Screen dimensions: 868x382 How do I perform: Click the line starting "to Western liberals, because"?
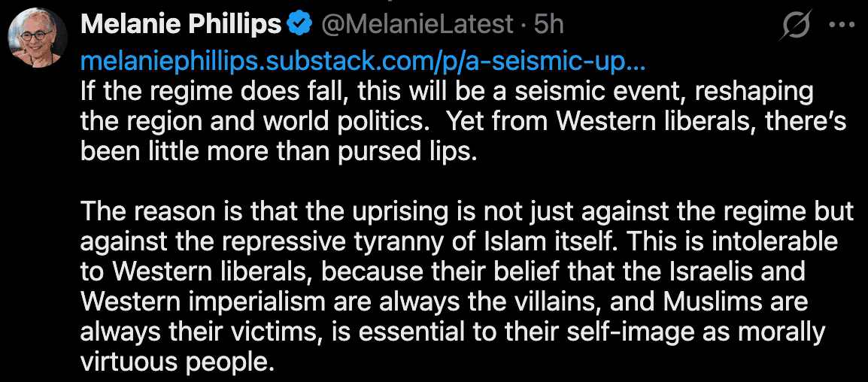(x=442, y=270)
